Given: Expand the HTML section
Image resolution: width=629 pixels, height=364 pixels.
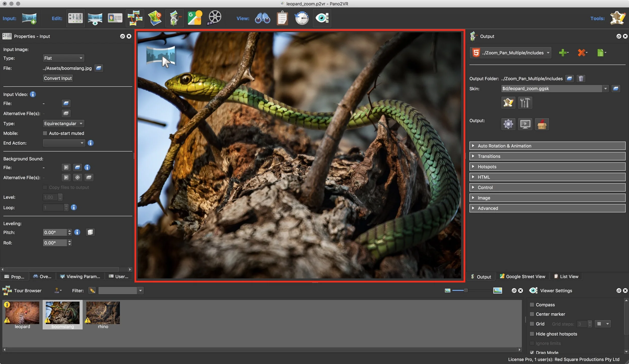Looking at the screenshot, I should tap(547, 177).
